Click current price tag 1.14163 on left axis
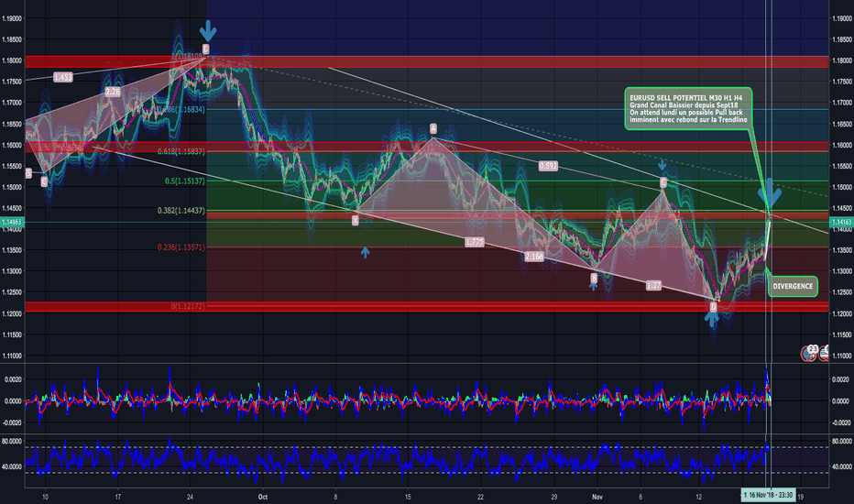Viewport: 854px width, 504px height. (x=12, y=222)
